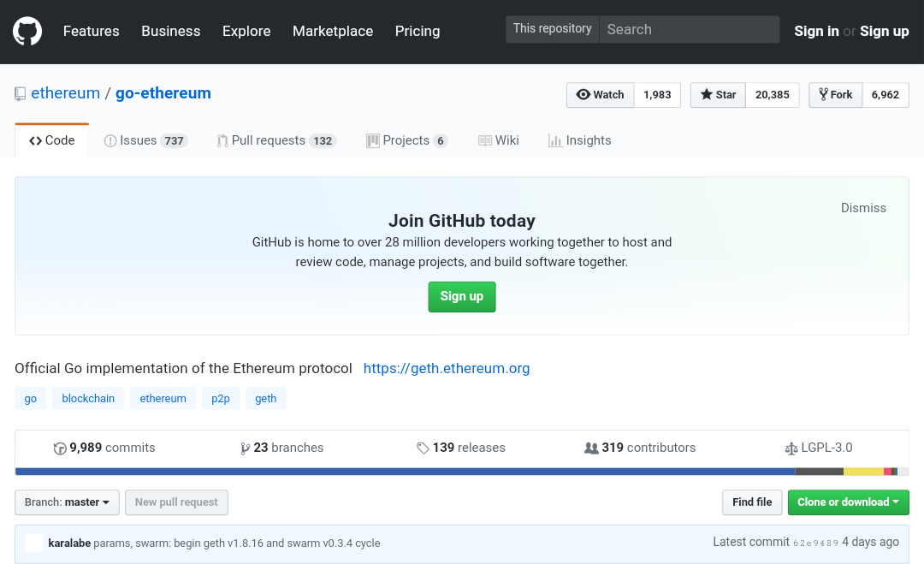Select the blockchain topic tag
The image size is (924, 564).
tap(88, 399)
